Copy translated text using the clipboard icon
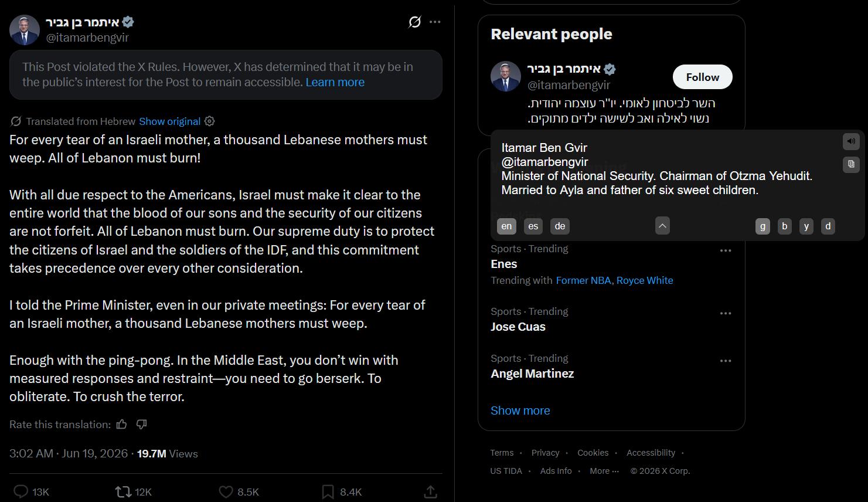Image resolution: width=868 pixels, height=502 pixels. click(x=851, y=164)
